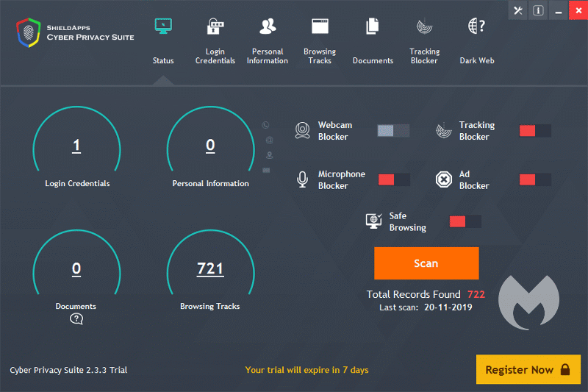The image size is (588, 392).
Task: Click the email @ icon beside Personal Information
Action: (269, 140)
